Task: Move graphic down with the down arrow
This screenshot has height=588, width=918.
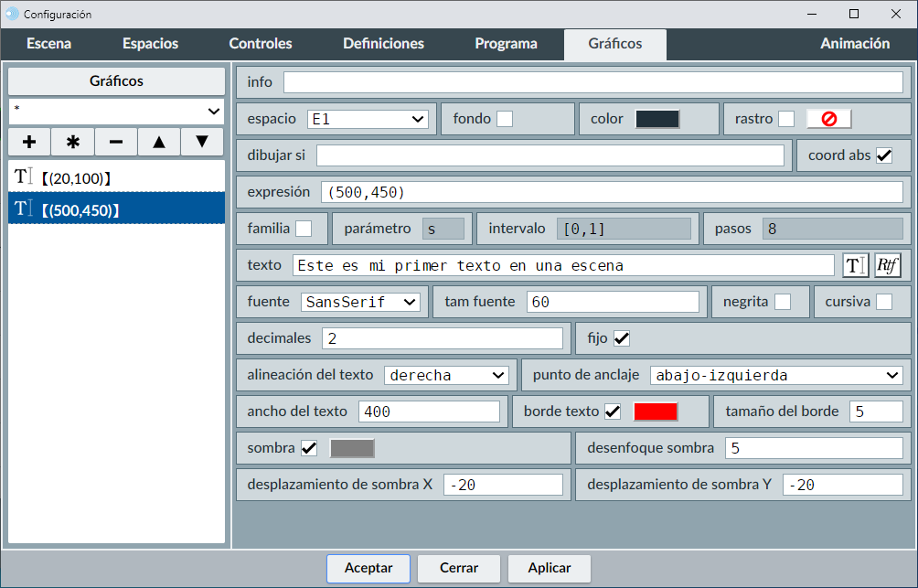Action: pos(203,142)
